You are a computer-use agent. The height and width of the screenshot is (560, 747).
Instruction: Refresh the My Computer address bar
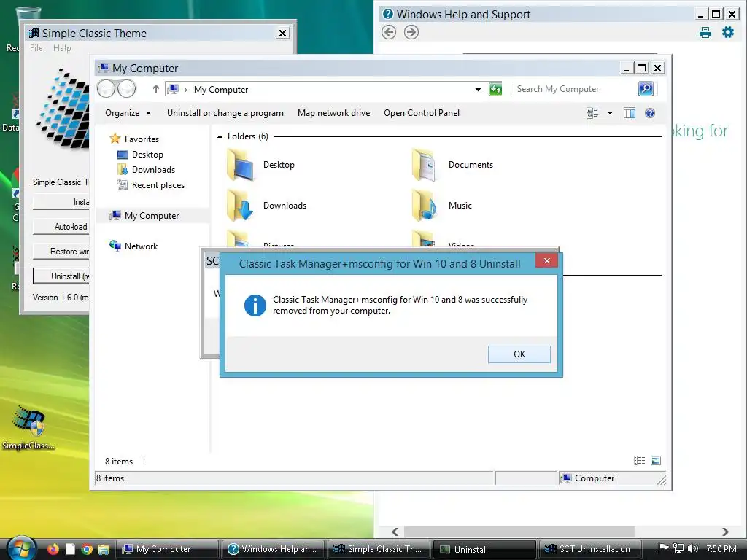point(495,89)
